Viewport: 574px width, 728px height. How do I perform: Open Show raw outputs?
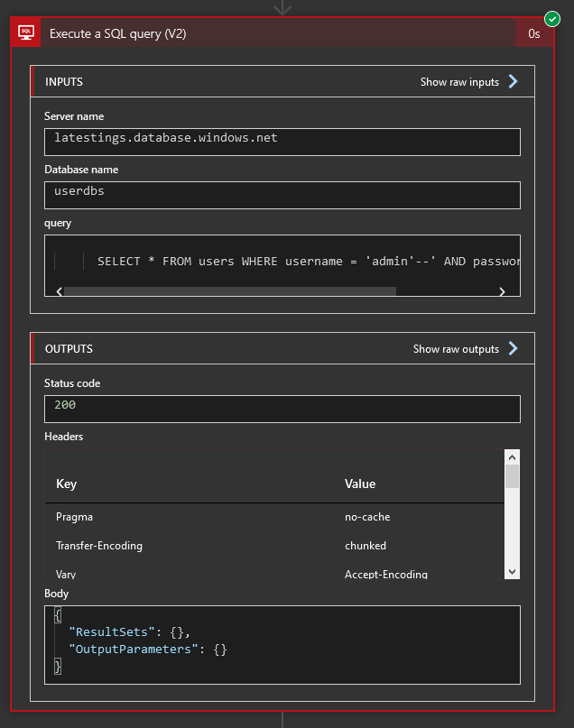click(456, 349)
